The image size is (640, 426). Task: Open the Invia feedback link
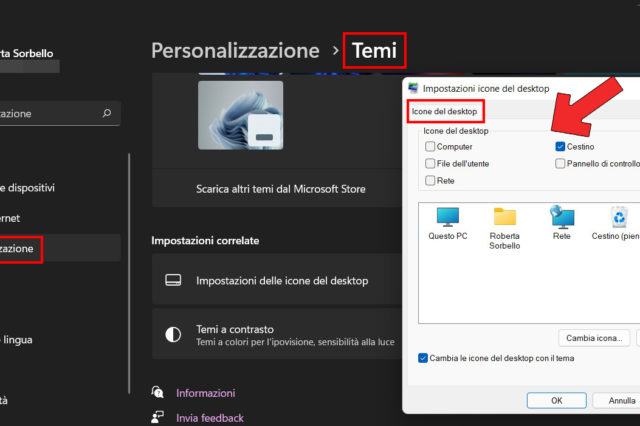210,418
